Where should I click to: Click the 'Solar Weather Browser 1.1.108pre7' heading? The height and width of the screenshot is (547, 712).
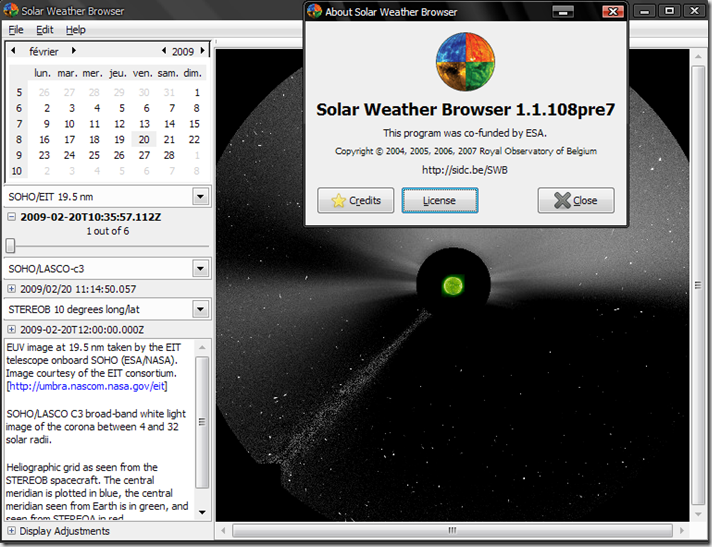point(465,109)
